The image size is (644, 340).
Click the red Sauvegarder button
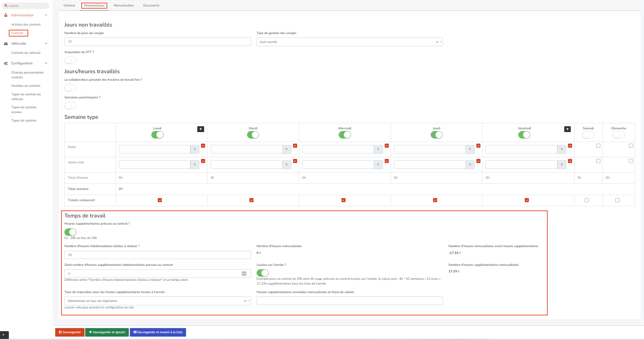[x=70, y=332]
